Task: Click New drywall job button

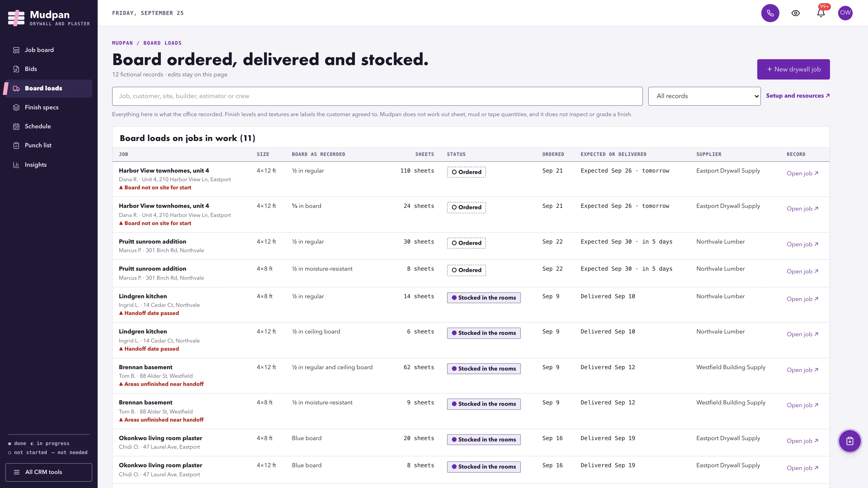Action: point(793,69)
